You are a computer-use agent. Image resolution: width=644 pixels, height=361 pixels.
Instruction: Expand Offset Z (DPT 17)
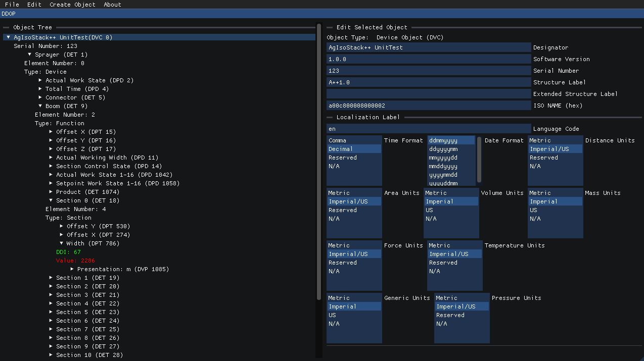[x=51, y=149]
